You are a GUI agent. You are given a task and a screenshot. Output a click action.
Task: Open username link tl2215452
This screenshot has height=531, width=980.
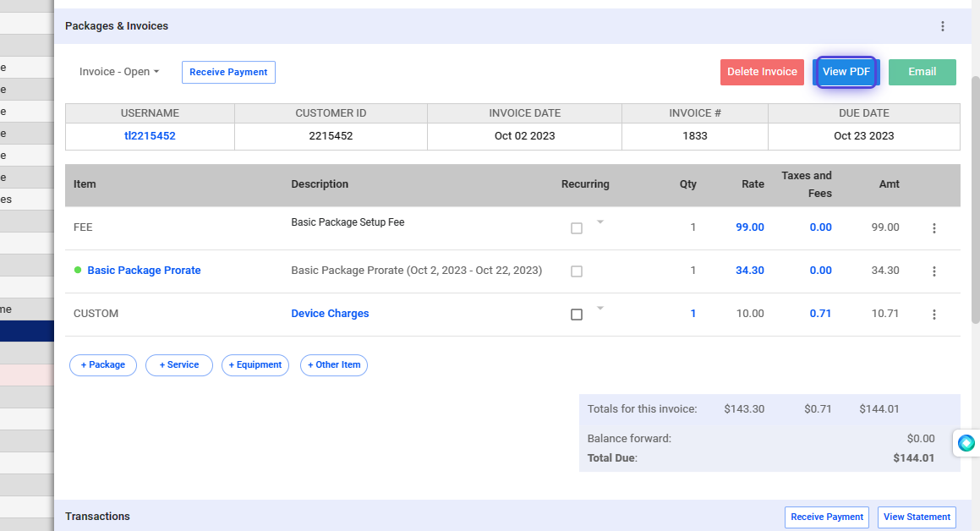tap(150, 135)
